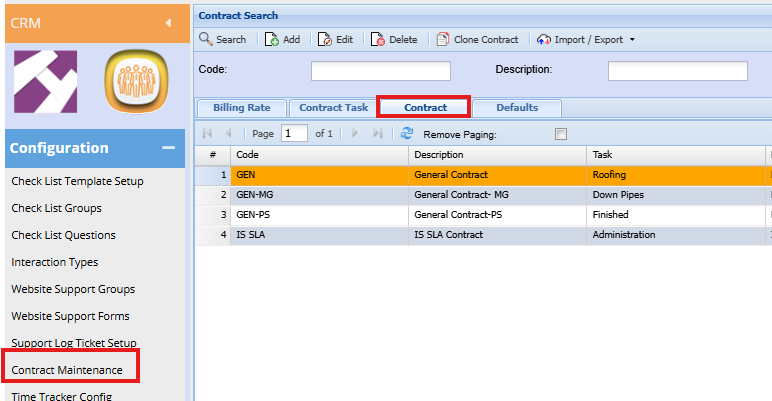Click the Edit contract icon
Image resolution: width=772 pixels, height=401 pixels.
tap(325, 40)
